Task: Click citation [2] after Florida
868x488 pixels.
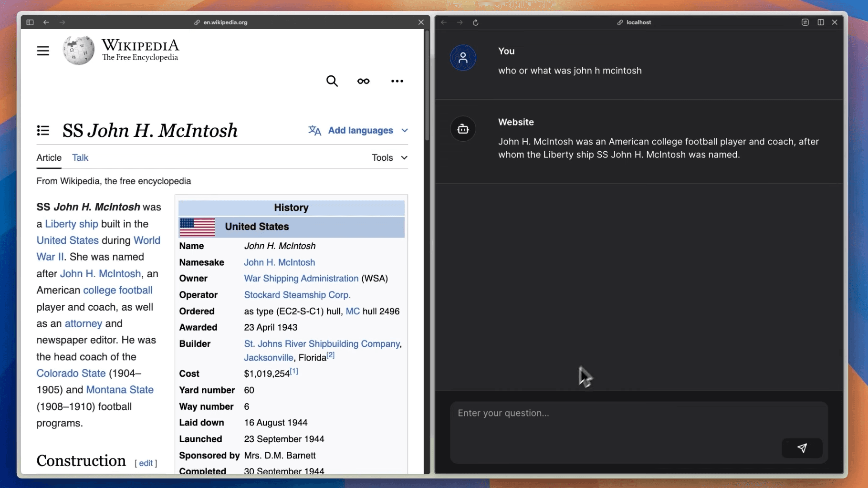Action: (331, 355)
